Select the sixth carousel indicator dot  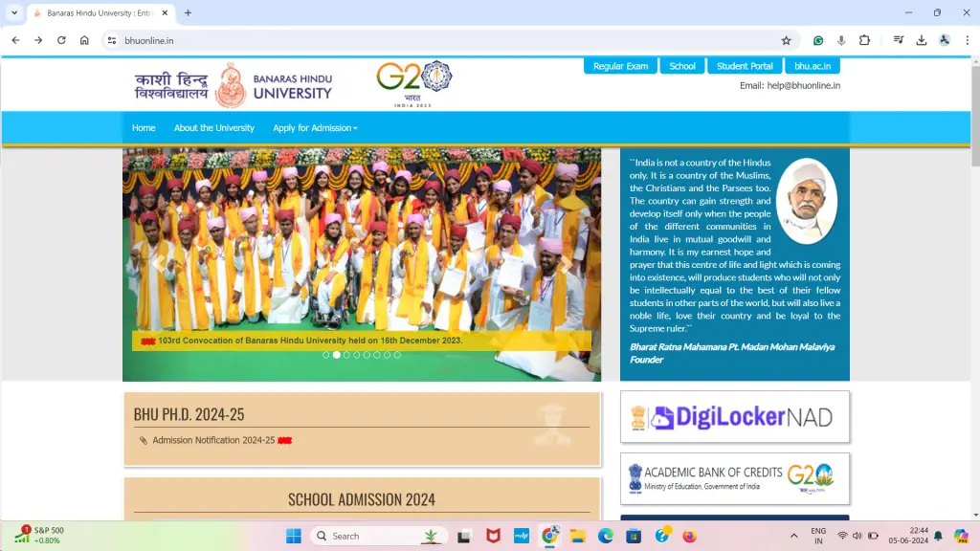click(x=377, y=355)
